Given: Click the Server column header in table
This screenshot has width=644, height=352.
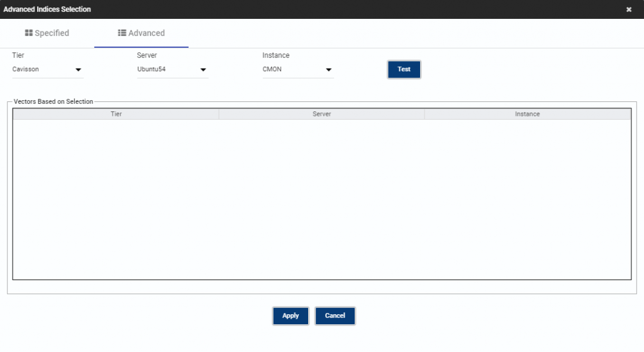Looking at the screenshot, I should click(x=321, y=114).
